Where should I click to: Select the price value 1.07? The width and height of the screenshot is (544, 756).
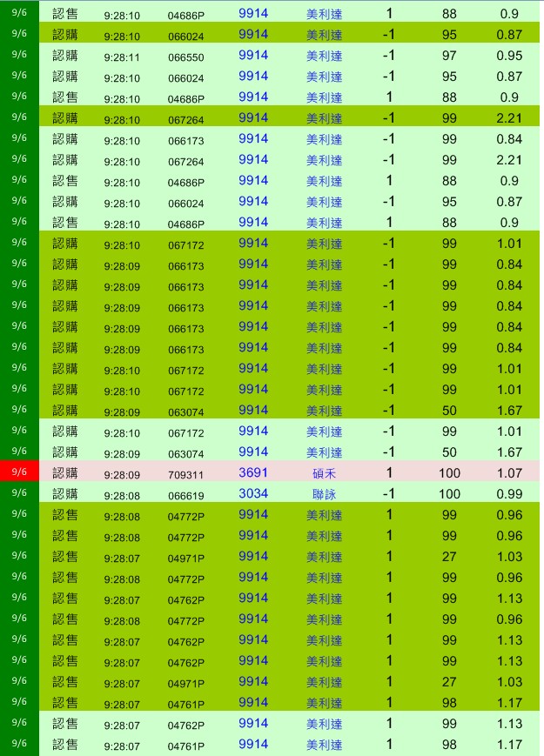511,473
